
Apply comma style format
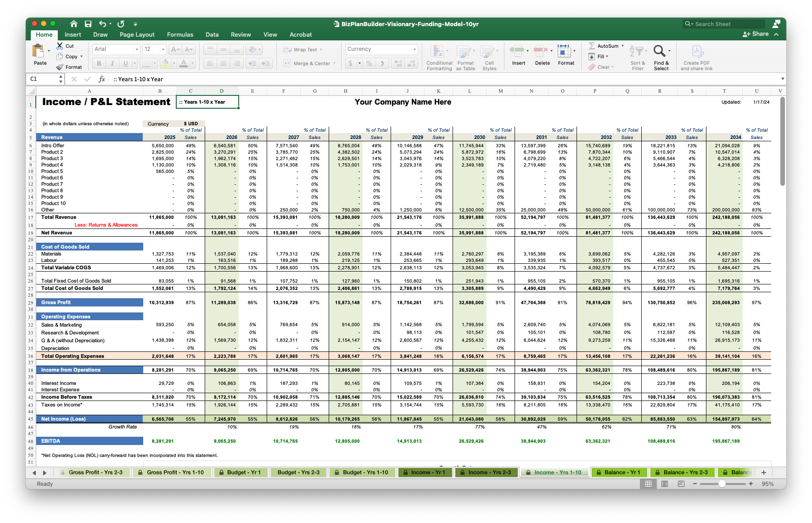click(382, 63)
